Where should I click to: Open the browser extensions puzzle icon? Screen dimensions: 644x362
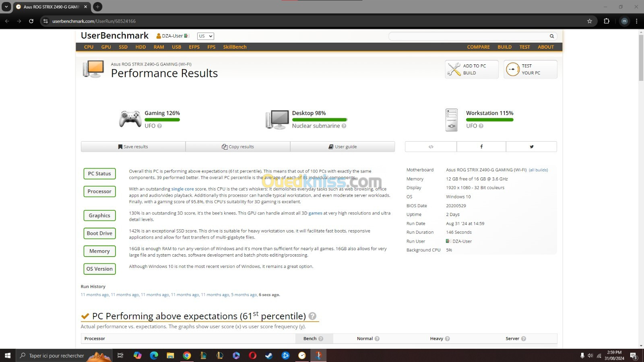click(607, 21)
